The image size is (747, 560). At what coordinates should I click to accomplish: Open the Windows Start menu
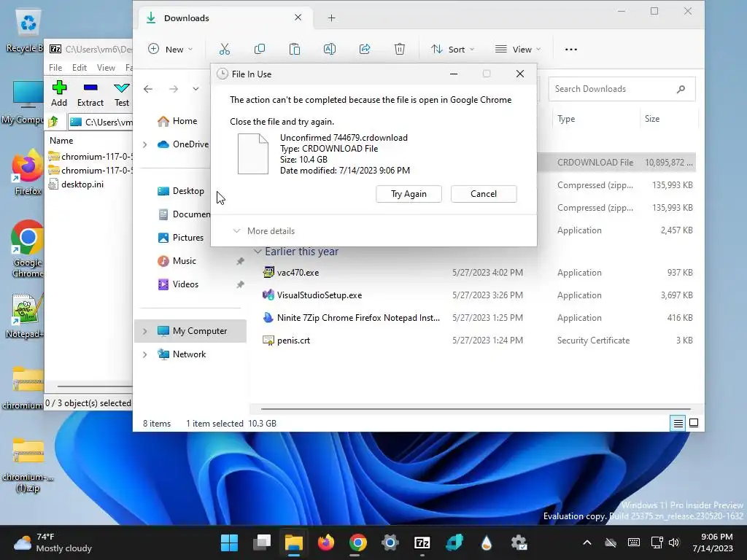[229, 542]
